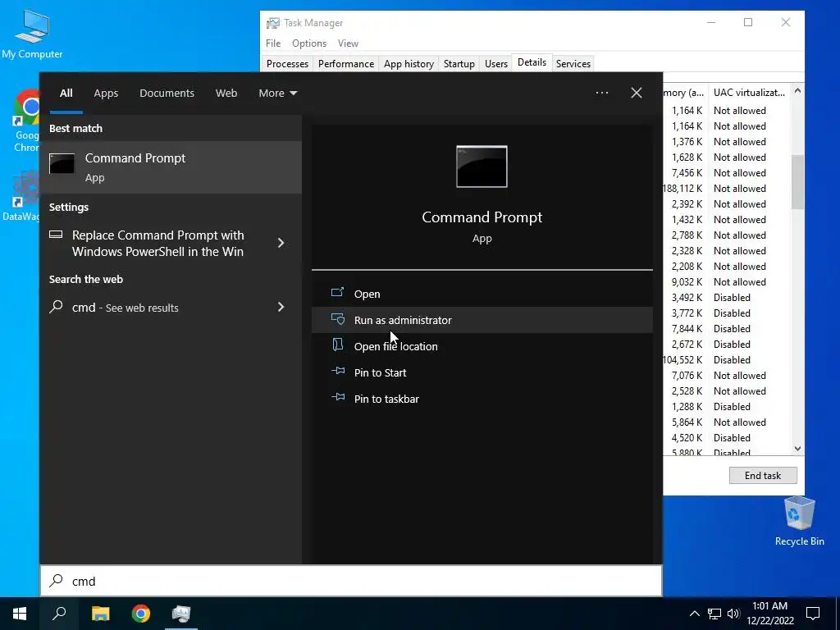Click the web search magnifier icon next to cmd

pos(57,307)
